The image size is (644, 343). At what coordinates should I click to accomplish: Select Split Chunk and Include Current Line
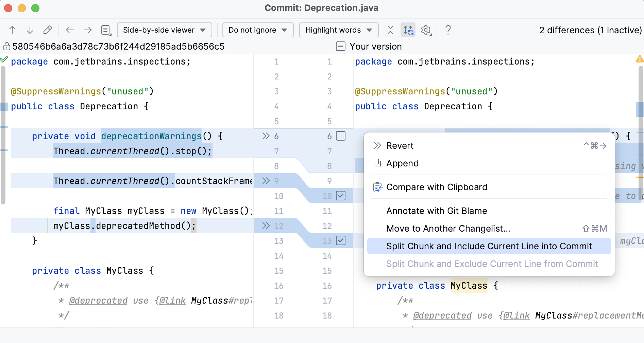click(489, 246)
